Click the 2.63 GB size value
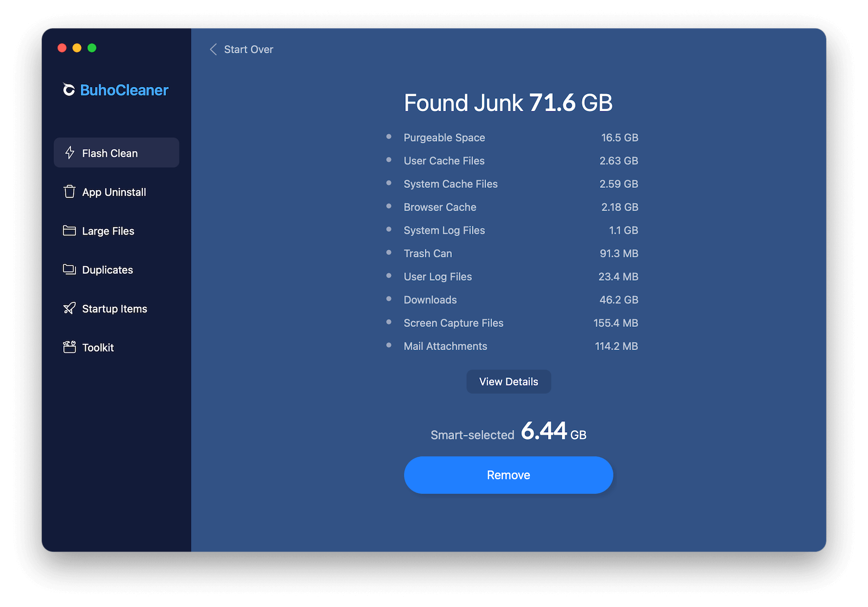868x607 pixels. pyautogui.click(x=619, y=161)
